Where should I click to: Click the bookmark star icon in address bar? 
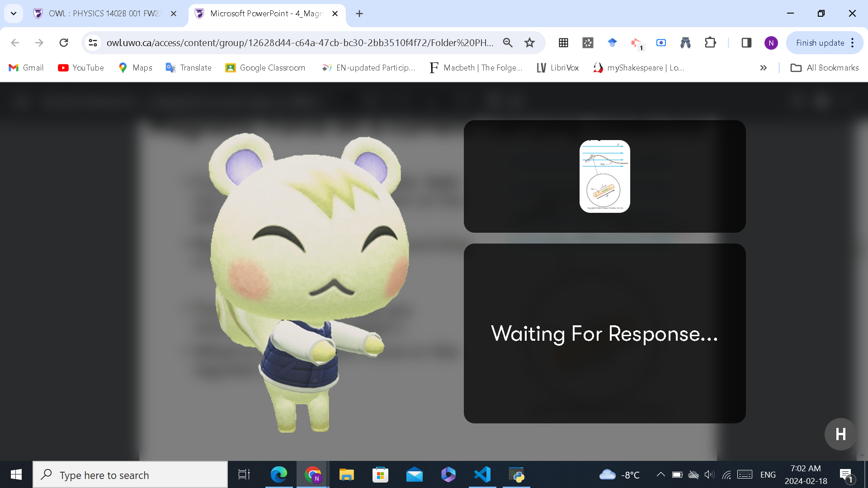[x=529, y=43]
